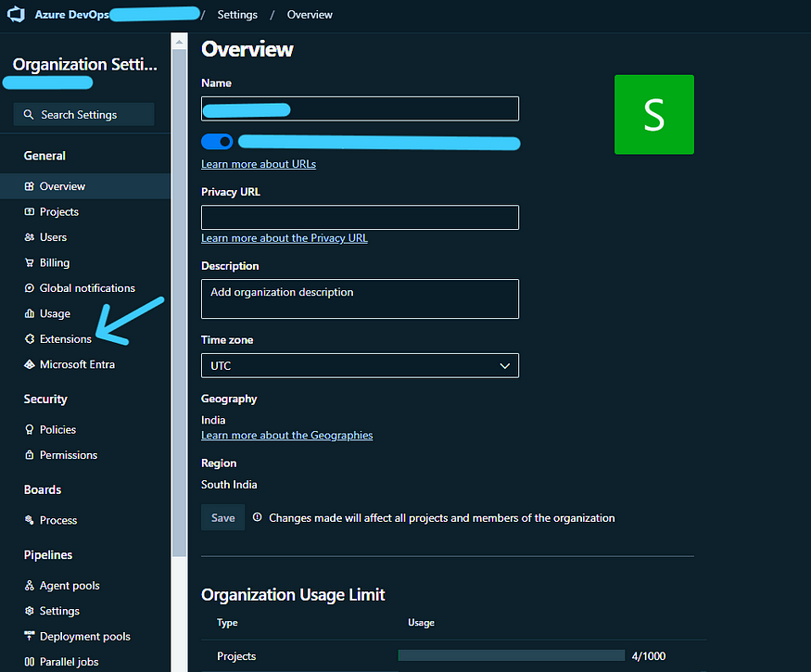Click the Agent pools icon
Viewport: 811px width, 672px height.
(29, 585)
